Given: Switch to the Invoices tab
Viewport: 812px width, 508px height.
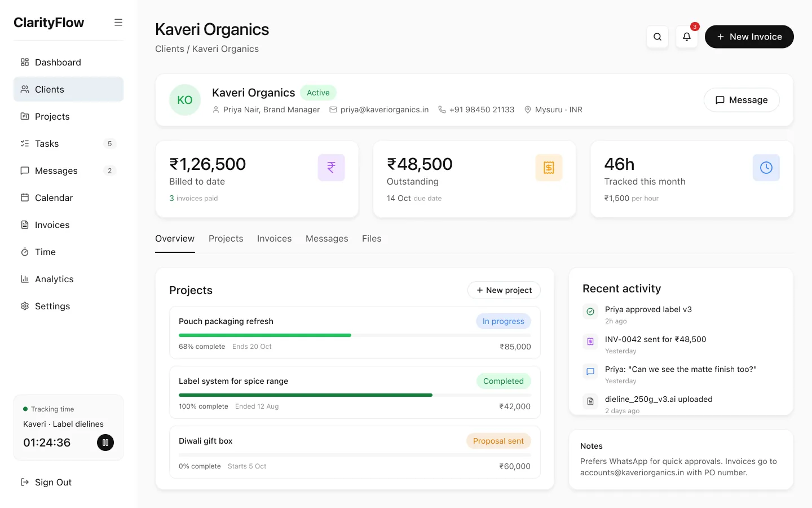Looking at the screenshot, I should (275, 239).
